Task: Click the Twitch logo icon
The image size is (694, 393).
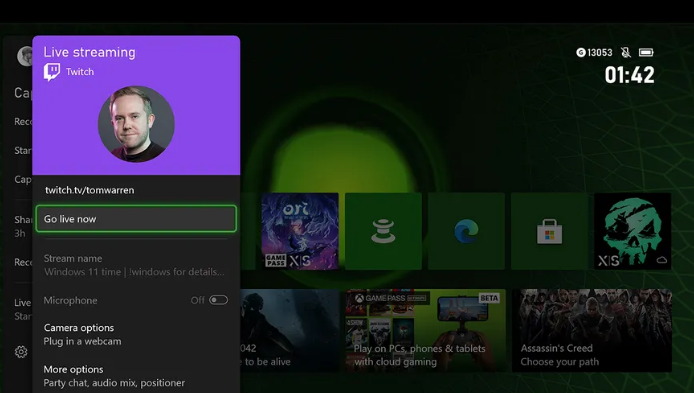Action: (52, 72)
